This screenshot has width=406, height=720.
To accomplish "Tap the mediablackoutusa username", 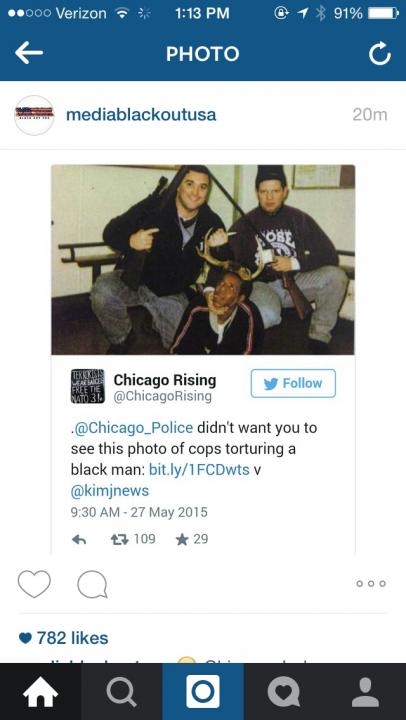I will point(141,115).
